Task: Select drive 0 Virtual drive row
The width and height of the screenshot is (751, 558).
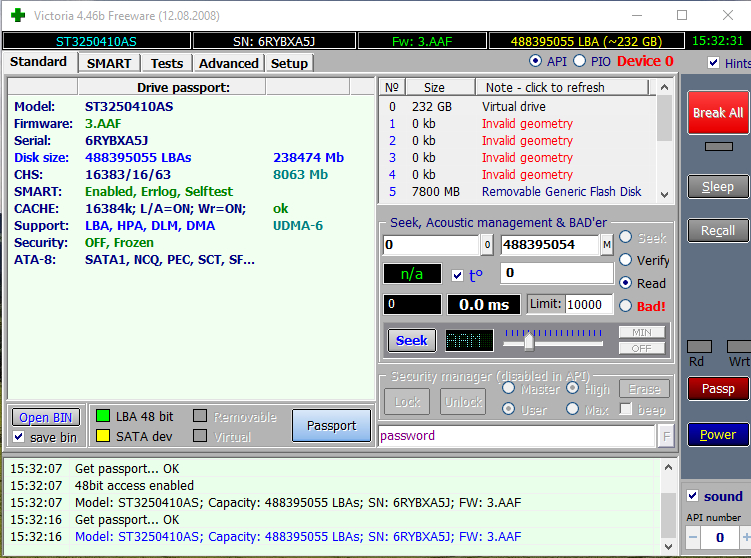Action: 517,106
